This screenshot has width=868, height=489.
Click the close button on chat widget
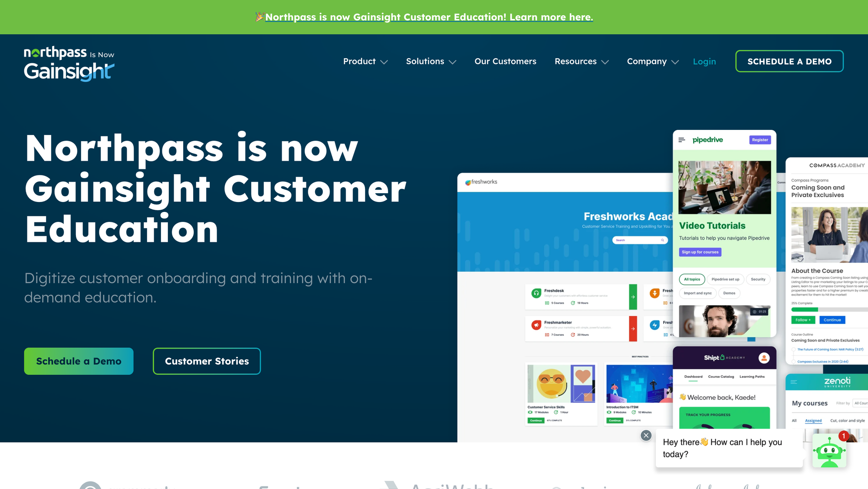click(646, 434)
